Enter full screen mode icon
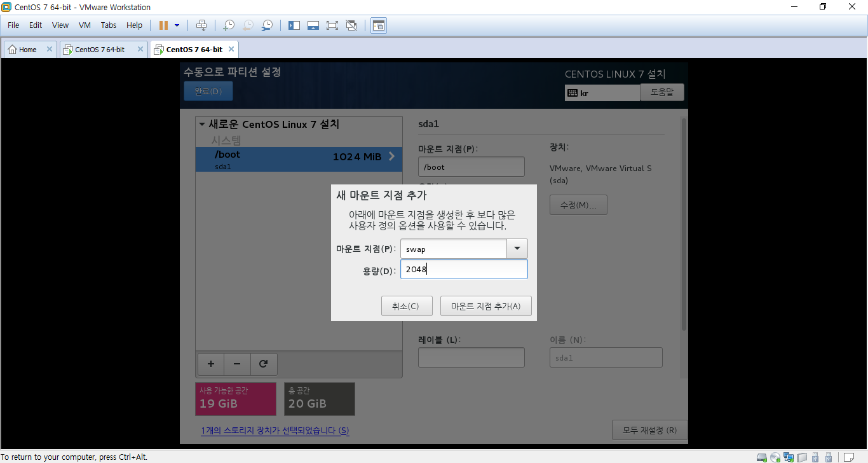The image size is (868, 463). click(x=332, y=25)
